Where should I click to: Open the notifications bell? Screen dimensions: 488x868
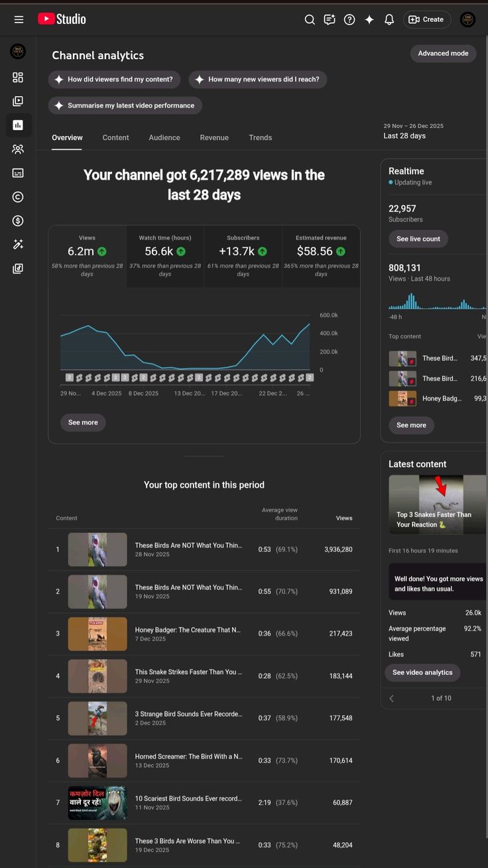389,20
